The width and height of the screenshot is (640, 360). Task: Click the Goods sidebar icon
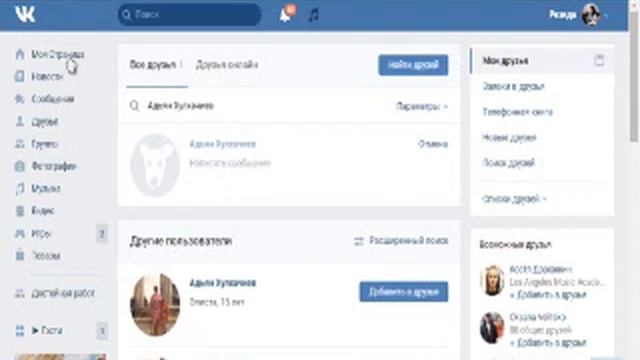(20, 256)
